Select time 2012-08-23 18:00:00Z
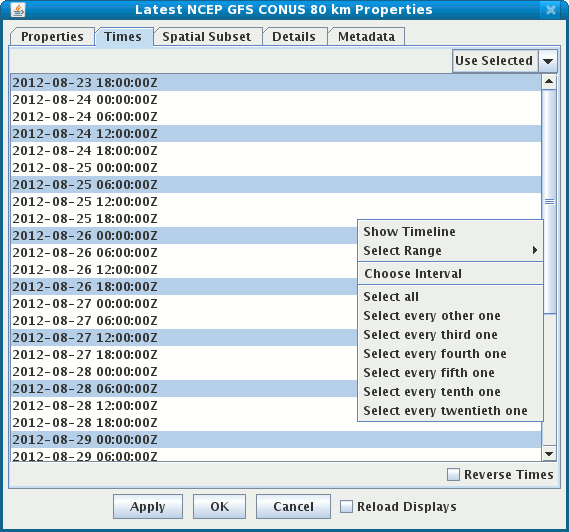 pyautogui.click(x=276, y=83)
